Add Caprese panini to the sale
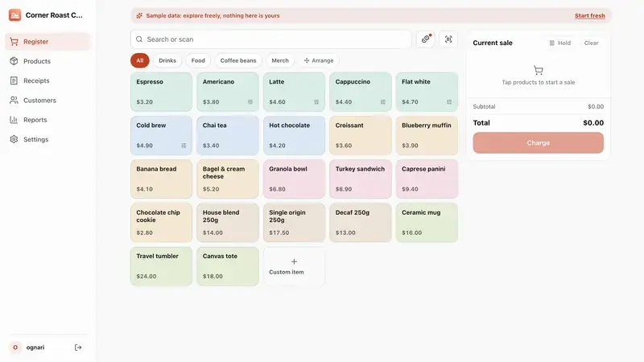 tap(427, 179)
